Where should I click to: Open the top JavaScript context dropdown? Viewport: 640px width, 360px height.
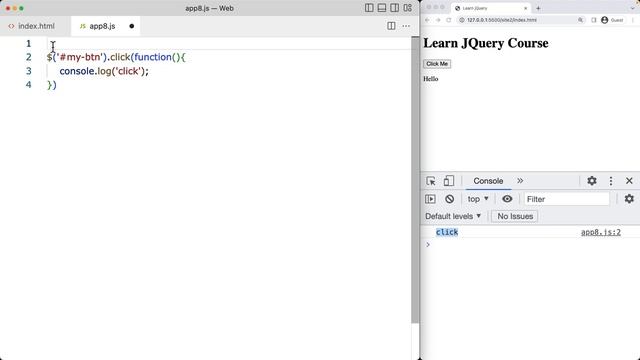[x=478, y=199]
